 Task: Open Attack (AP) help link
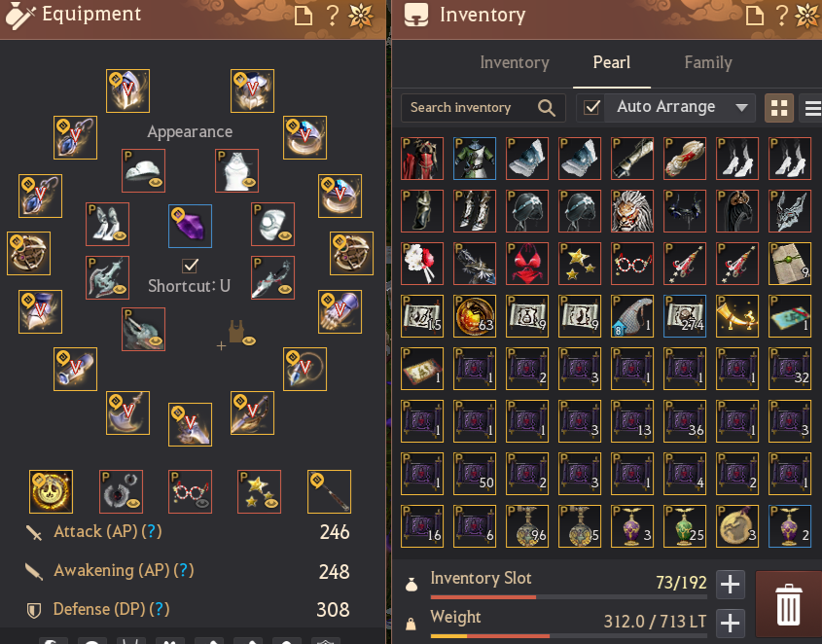point(152,531)
